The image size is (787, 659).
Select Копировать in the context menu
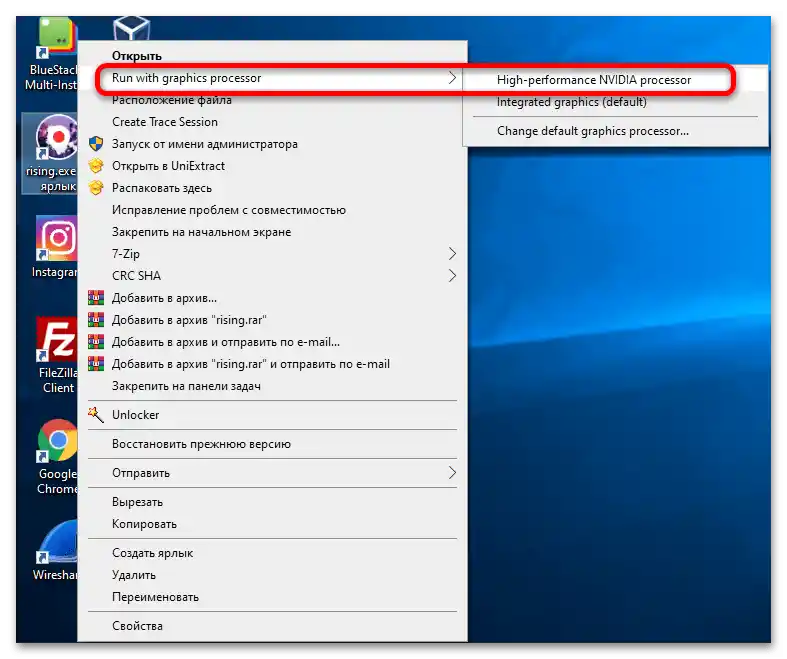pyautogui.click(x=273, y=524)
